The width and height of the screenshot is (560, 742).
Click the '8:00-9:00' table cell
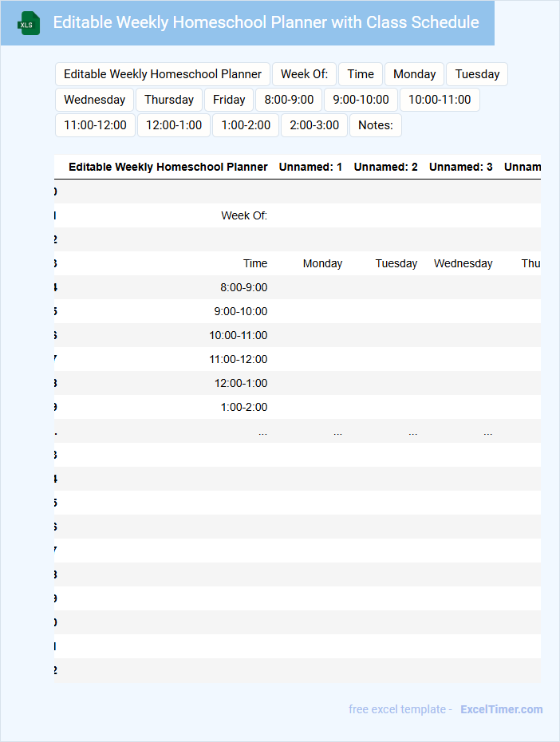243,288
